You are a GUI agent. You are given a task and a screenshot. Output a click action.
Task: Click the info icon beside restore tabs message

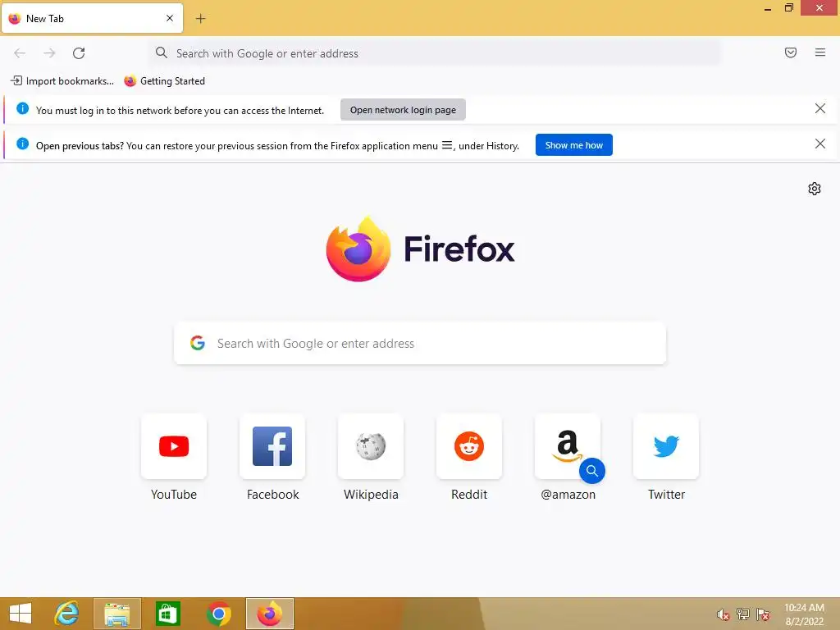(22, 144)
